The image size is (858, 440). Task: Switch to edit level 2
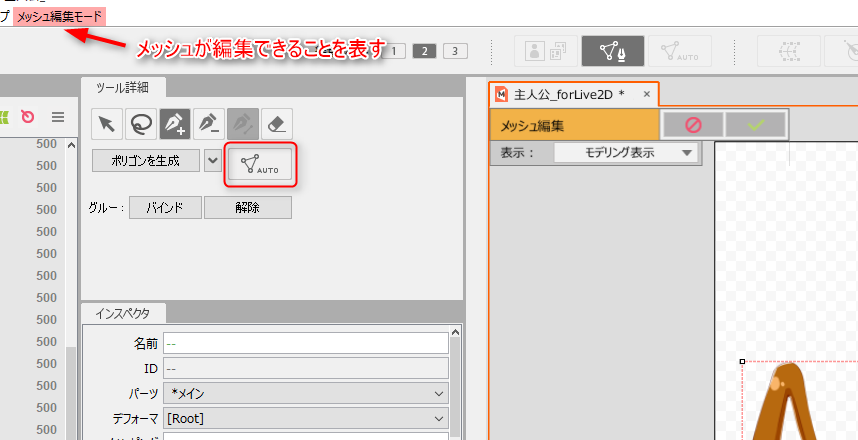[x=425, y=51]
